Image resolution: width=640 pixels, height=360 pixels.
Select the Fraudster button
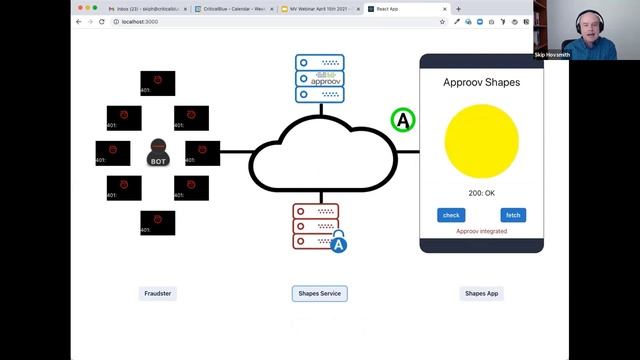(x=158, y=293)
